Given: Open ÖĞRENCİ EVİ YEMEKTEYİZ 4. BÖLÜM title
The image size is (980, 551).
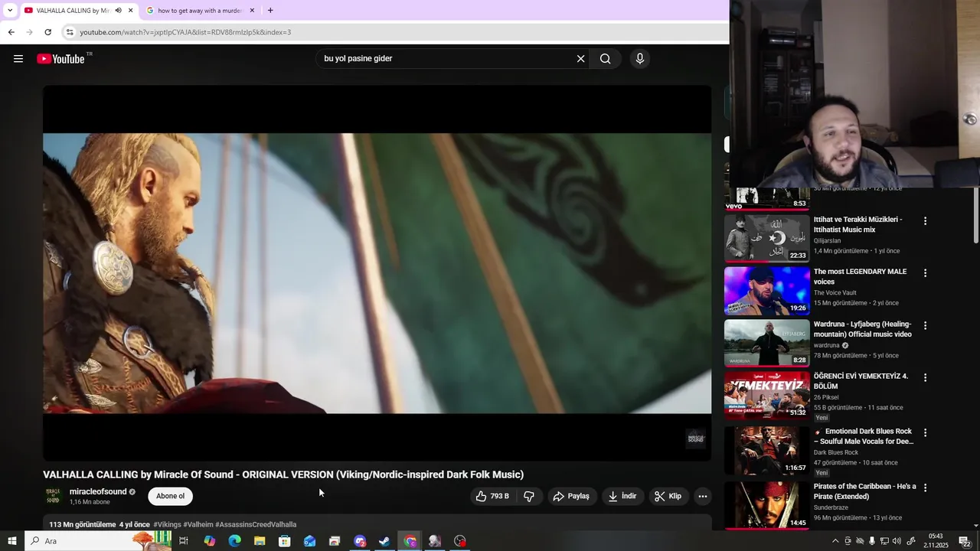Looking at the screenshot, I should pos(861,381).
